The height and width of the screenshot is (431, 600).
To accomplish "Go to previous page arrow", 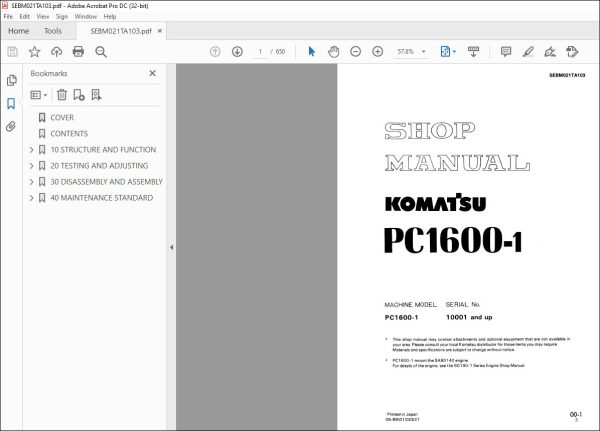I will [215, 52].
